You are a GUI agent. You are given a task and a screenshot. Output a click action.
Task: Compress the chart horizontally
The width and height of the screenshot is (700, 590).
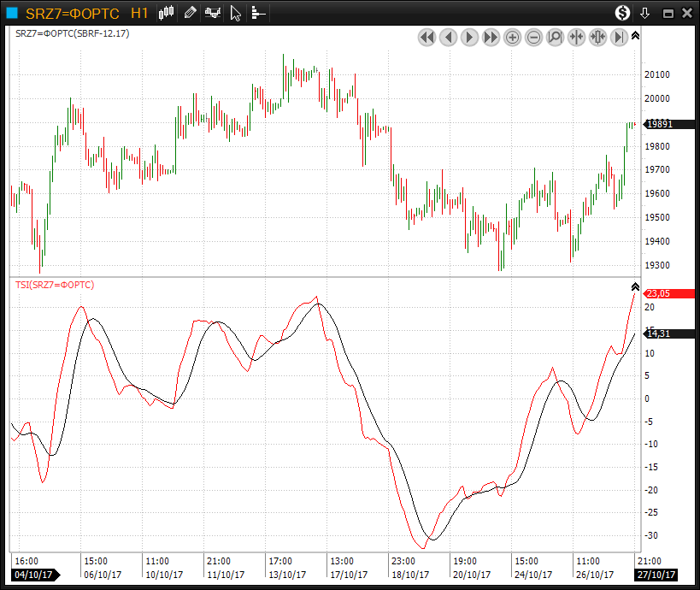(576, 37)
